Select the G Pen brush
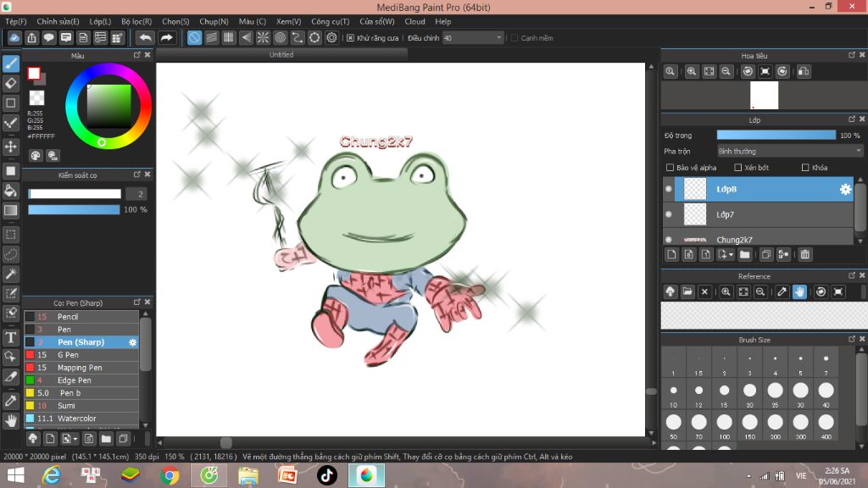Screen dimensions: 868x488 tap(81, 355)
